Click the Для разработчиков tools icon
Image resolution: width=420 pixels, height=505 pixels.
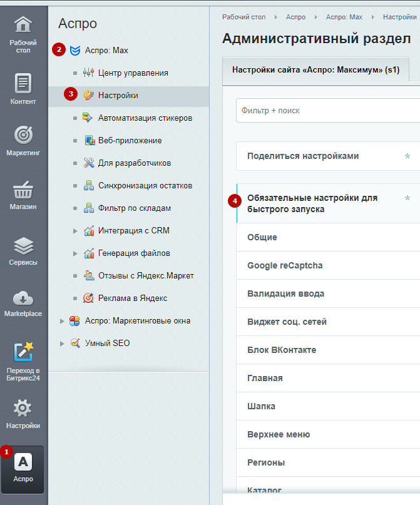[x=89, y=163]
